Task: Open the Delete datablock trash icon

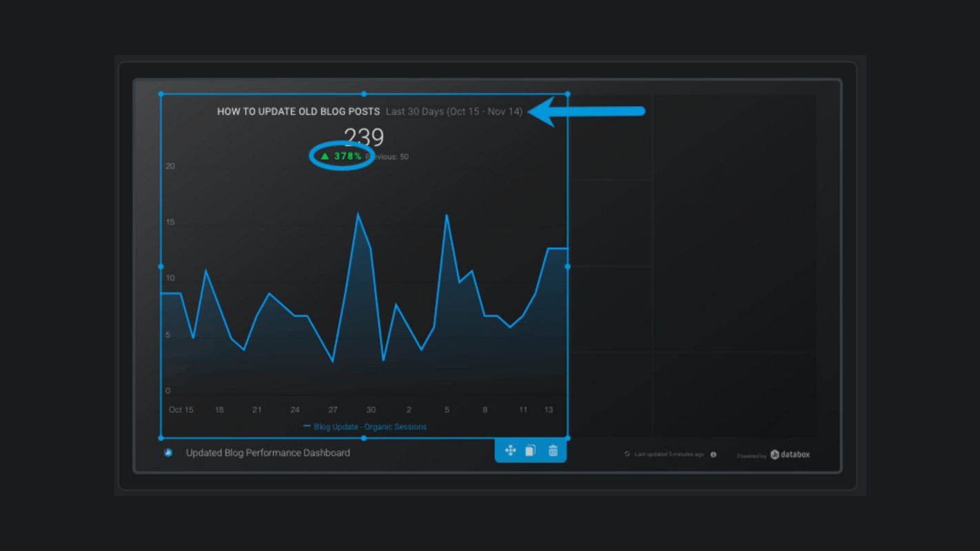Action: pos(552,450)
